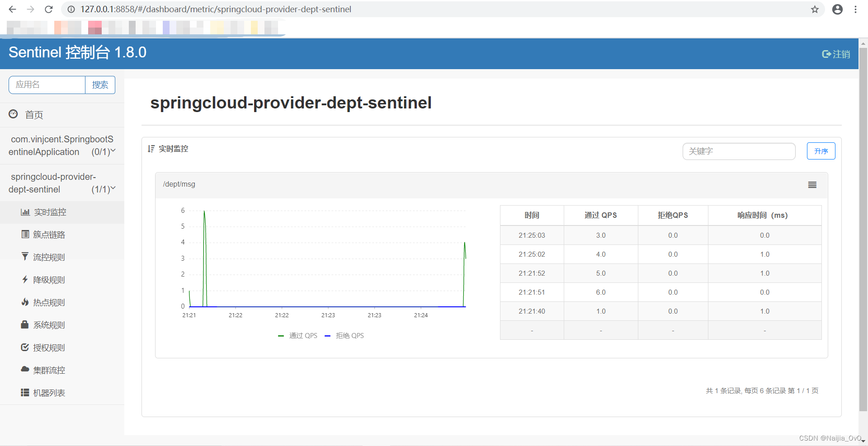Toggle 通过 QPS legend series
The width and height of the screenshot is (868, 446).
pyautogui.click(x=298, y=336)
